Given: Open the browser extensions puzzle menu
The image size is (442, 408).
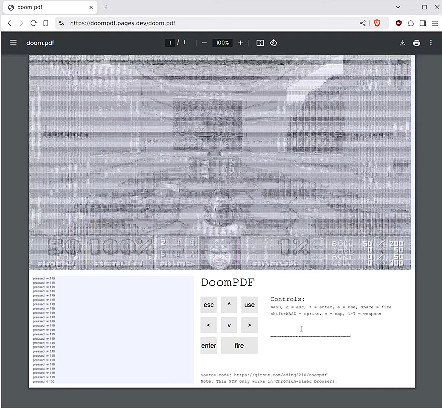Looking at the screenshot, I should click(x=411, y=23).
